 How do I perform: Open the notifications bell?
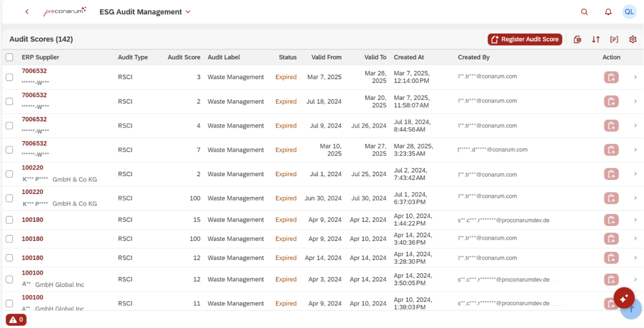point(608,12)
